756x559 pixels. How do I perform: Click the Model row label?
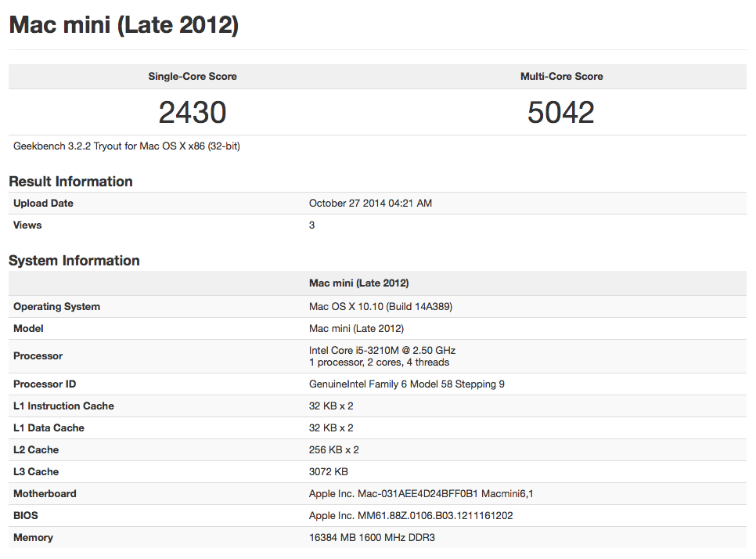(x=28, y=329)
